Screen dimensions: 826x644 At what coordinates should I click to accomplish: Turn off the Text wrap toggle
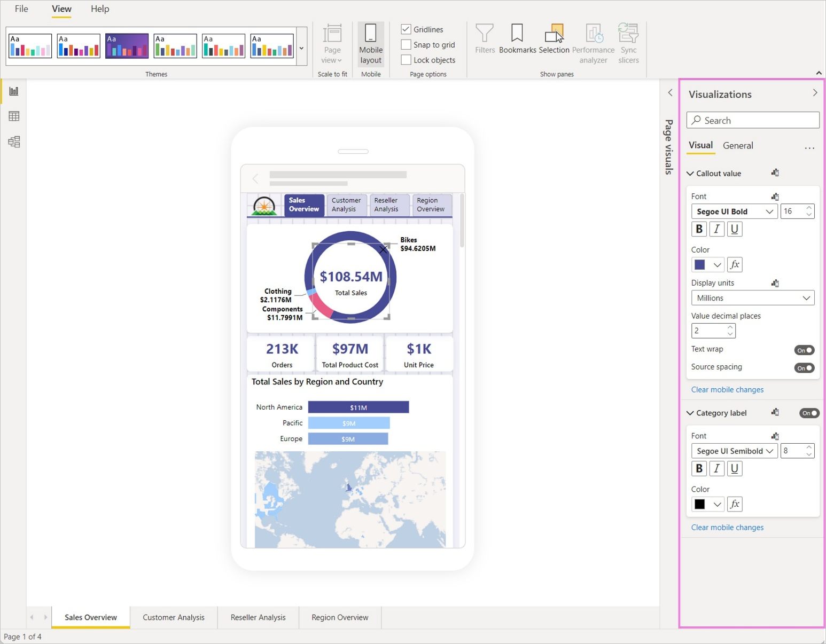click(804, 350)
